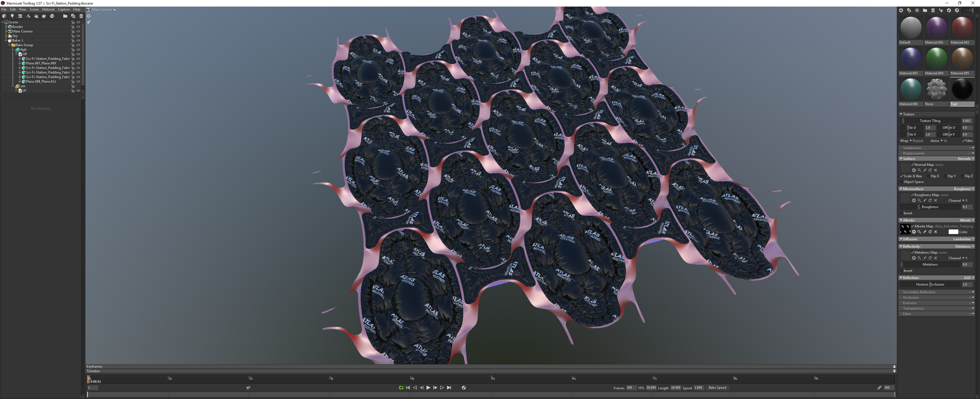Jump to the timeline's first frame
This screenshot has width=980, height=399.
tap(408, 388)
